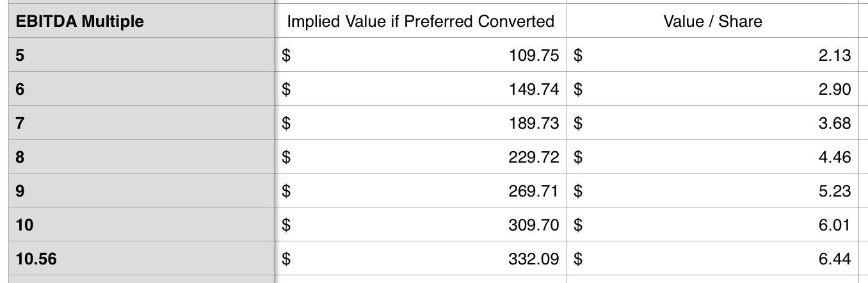This screenshot has height=283, width=868.
Task: Select the implied value cell 269.71
Action: click(x=421, y=190)
